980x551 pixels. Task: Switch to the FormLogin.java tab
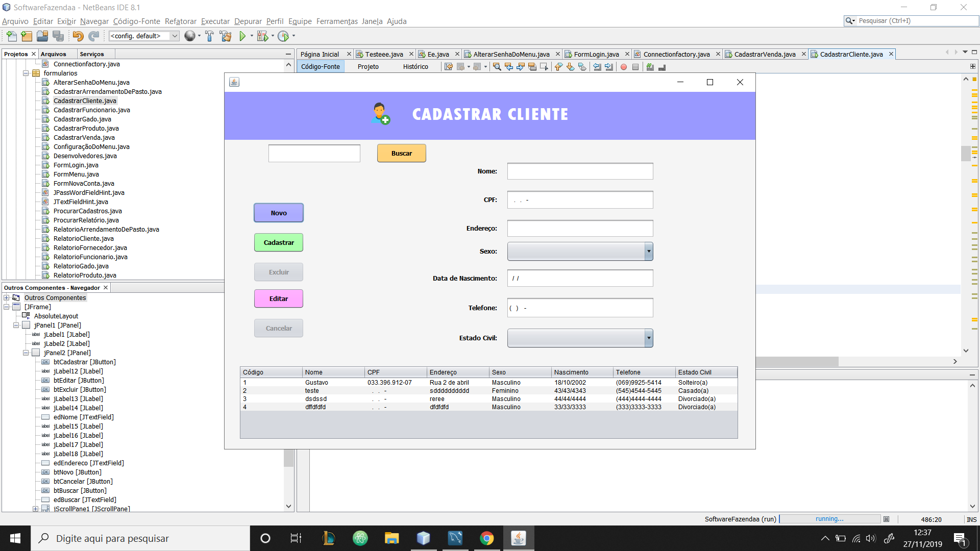[x=596, y=55]
